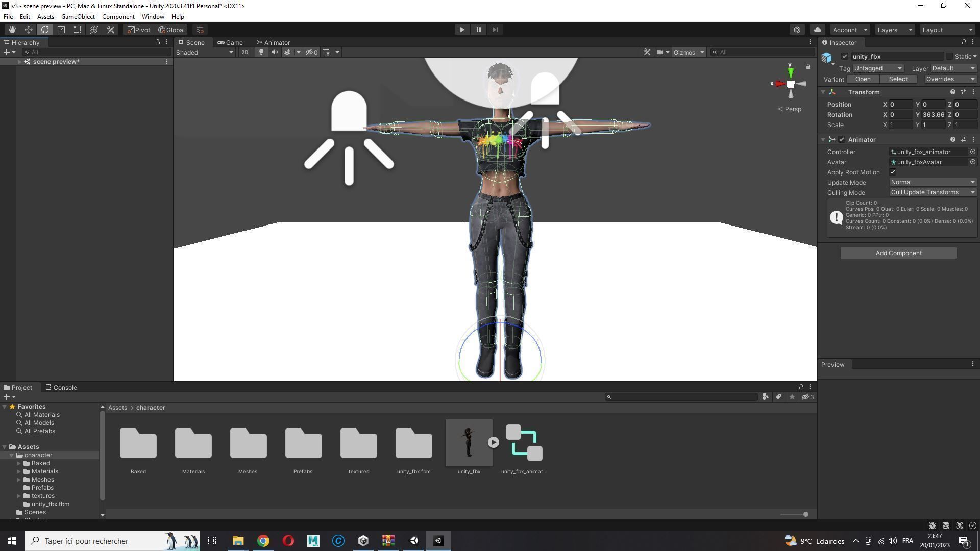Click the Add Component button
The height and width of the screenshot is (551, 980).
tap(898, 253)
